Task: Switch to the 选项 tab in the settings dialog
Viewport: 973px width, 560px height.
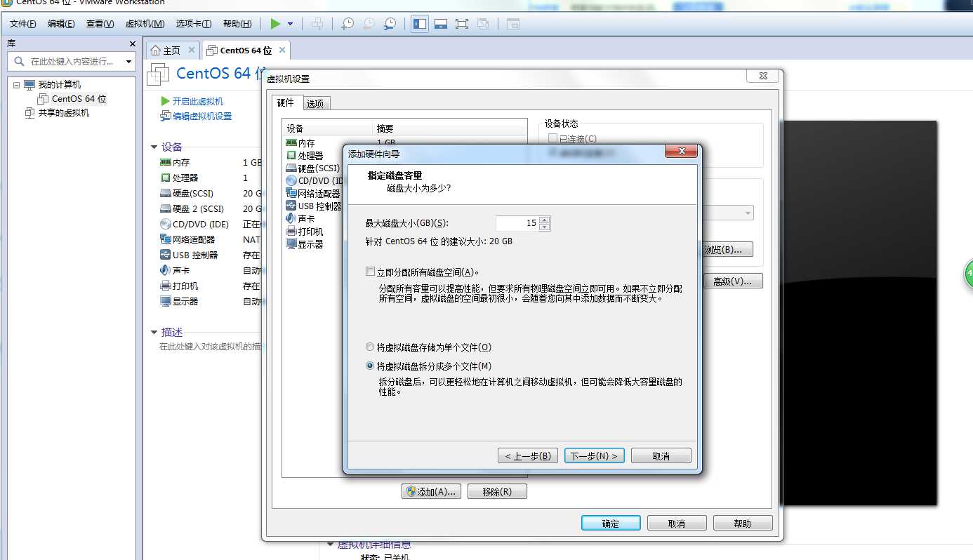Action: click(x=315, y=104)
